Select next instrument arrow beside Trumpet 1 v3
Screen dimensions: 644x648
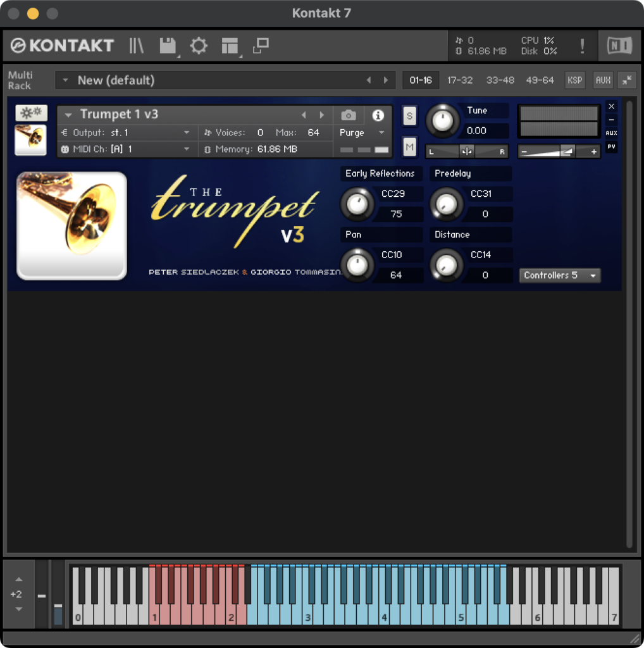tap(322, 115)
